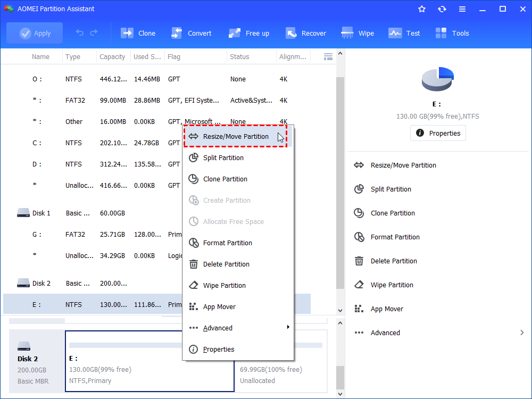This screenshot has width=532, height=399.
Task: Click the Resize/Move Partition icon in the right-hand side panel
Action: 359,165
